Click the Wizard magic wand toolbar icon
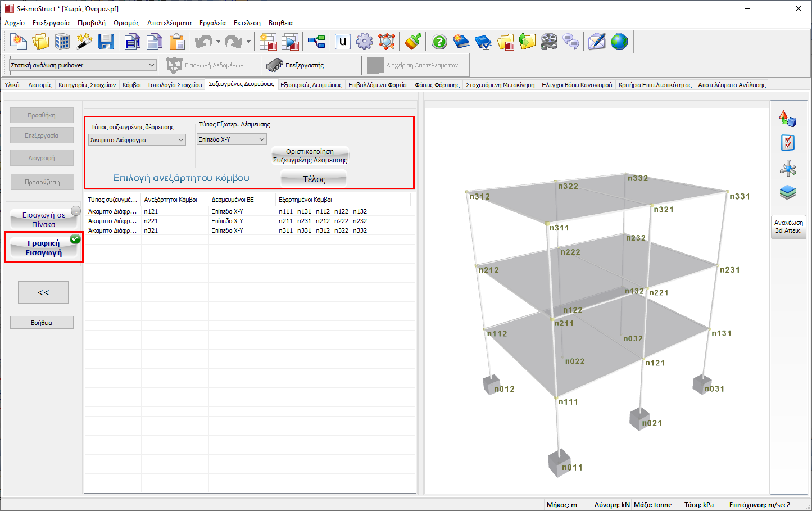This screenshot has height=511, width=812. (x=84, y=42)
